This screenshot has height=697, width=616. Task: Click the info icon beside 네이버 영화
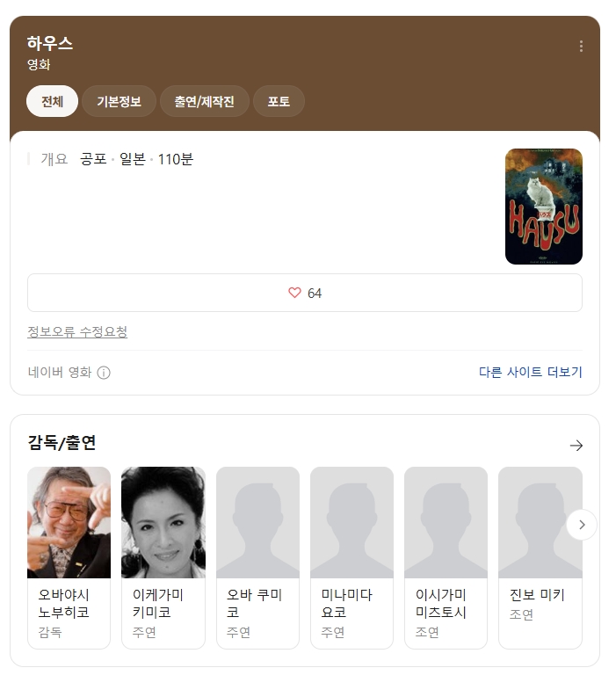pos(104,373)
